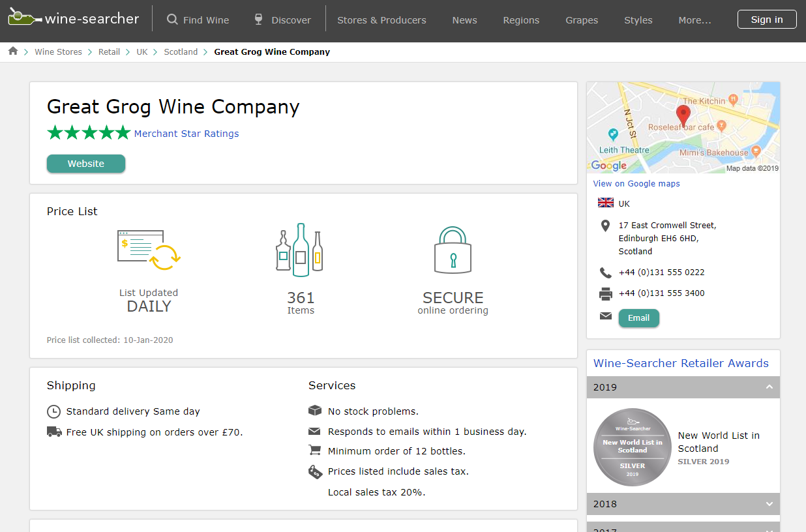Click Price list collected: 10-Jan-2020 text
This screenshot has height=532, width=806.
[110, 340]
